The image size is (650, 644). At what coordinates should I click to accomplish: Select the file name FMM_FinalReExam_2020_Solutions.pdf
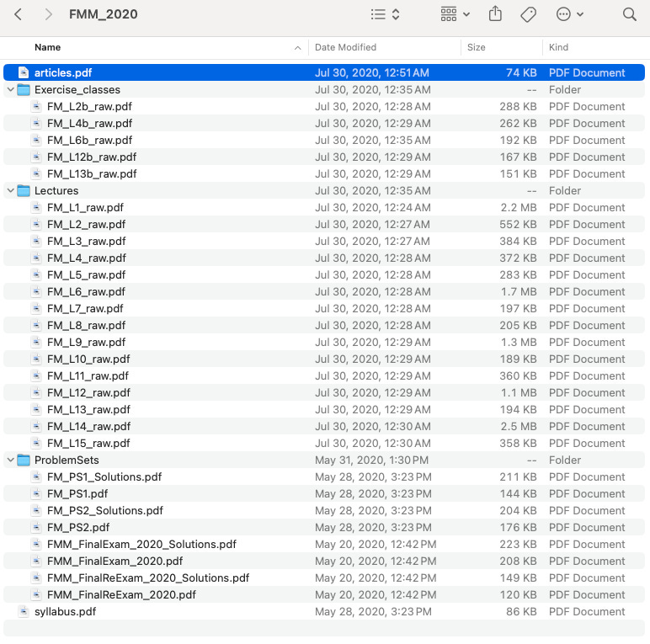(148, 578)
